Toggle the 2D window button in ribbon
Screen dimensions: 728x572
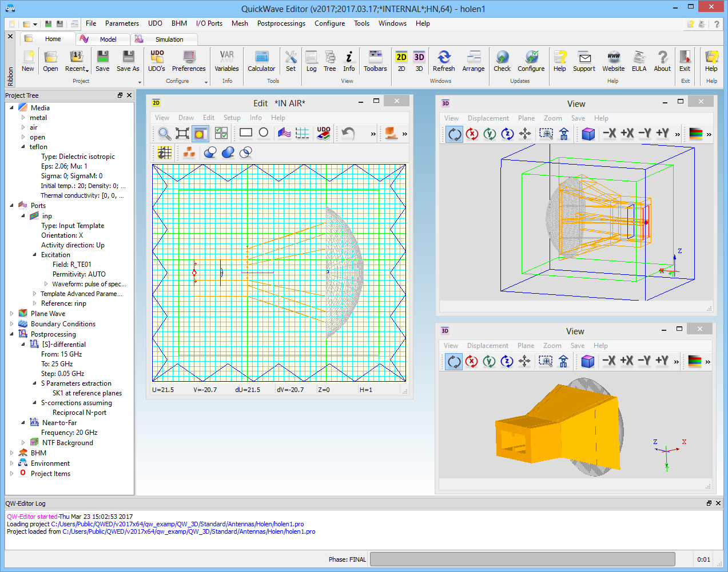click(x=401, y=61)
